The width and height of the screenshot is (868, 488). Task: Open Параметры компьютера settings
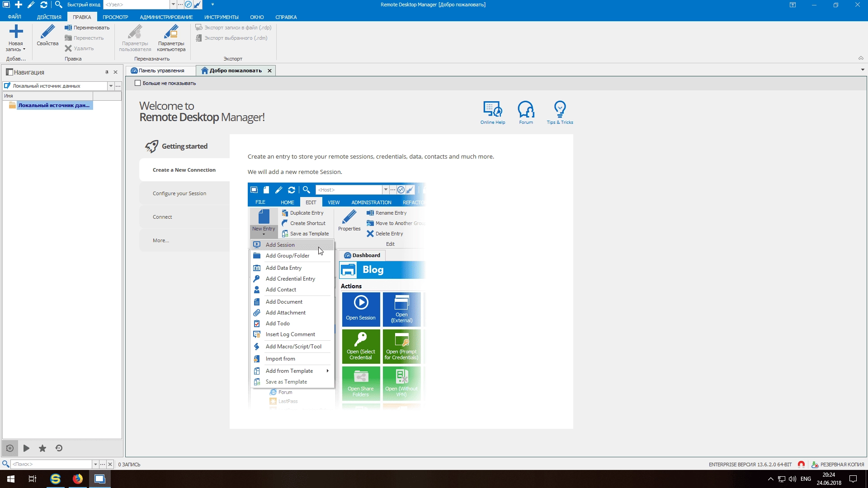click(171, 38)
